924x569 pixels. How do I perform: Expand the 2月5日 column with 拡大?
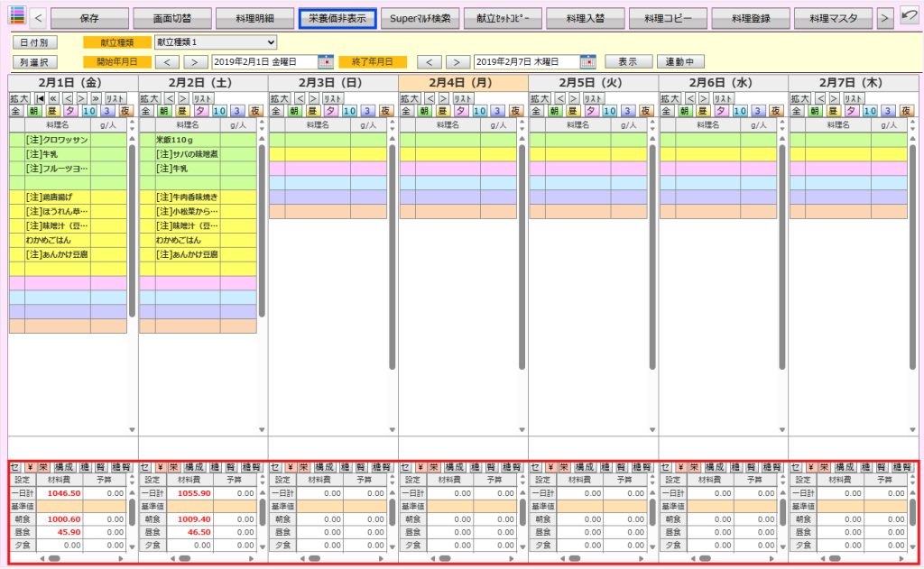click(539, 97)
